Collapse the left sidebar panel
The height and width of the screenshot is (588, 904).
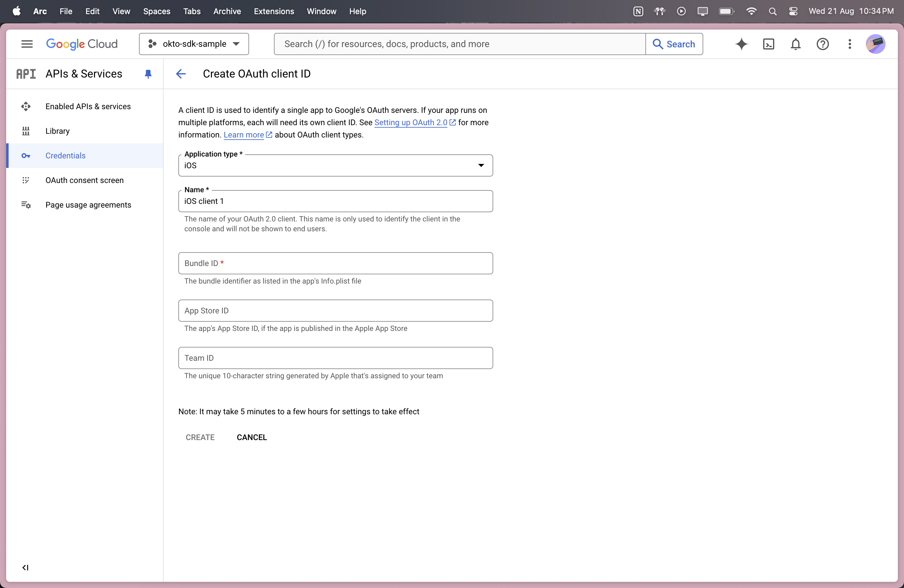25,568
